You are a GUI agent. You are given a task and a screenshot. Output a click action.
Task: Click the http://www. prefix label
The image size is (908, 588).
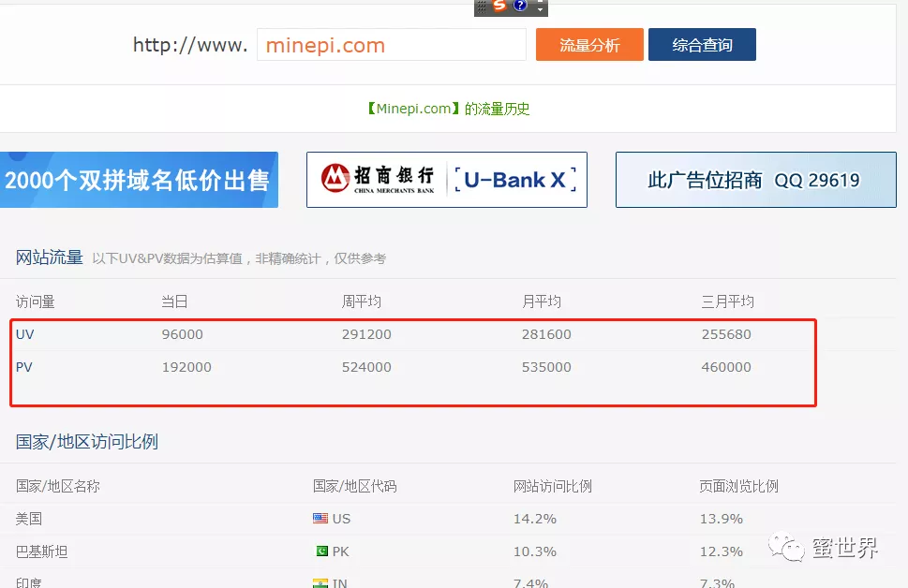(x=190, y=45)
